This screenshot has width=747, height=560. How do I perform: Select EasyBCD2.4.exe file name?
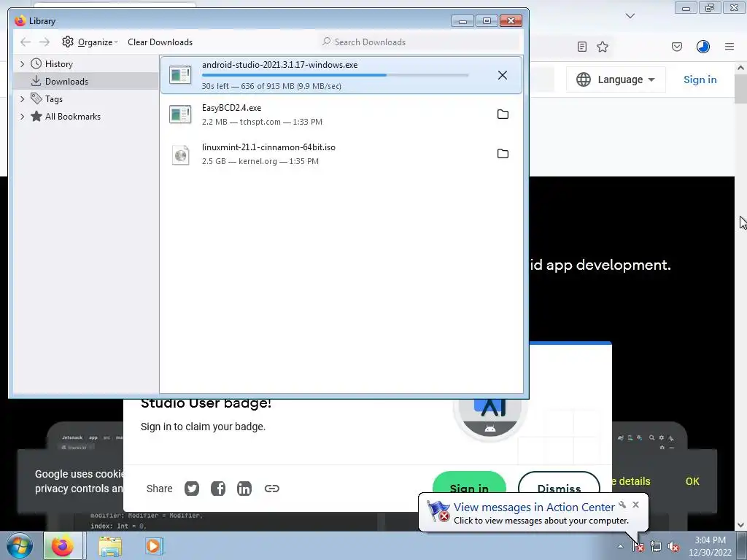pyautogui.click(x=231, y=108)
